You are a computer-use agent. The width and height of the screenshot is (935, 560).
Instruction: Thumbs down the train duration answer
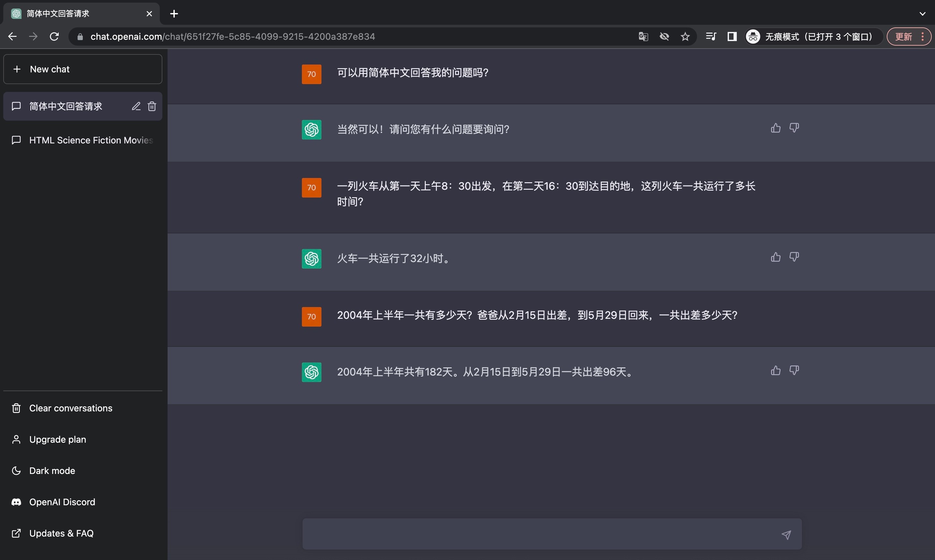tap(794, 257)
